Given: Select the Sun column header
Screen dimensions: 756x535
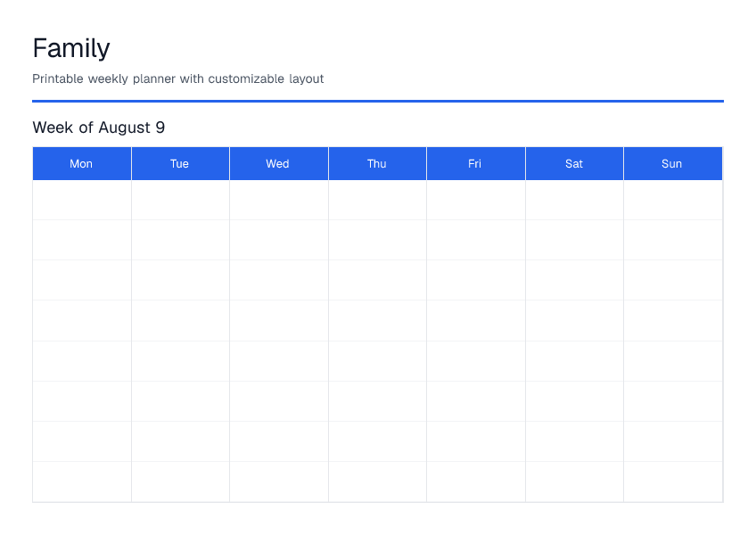Looking at the screenshot, I should pos(673,163).
